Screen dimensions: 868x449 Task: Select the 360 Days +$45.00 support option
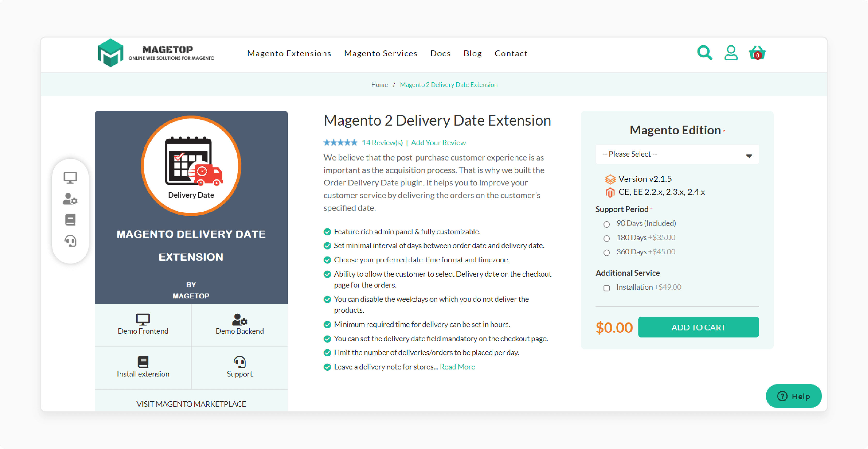pos(606,252)
